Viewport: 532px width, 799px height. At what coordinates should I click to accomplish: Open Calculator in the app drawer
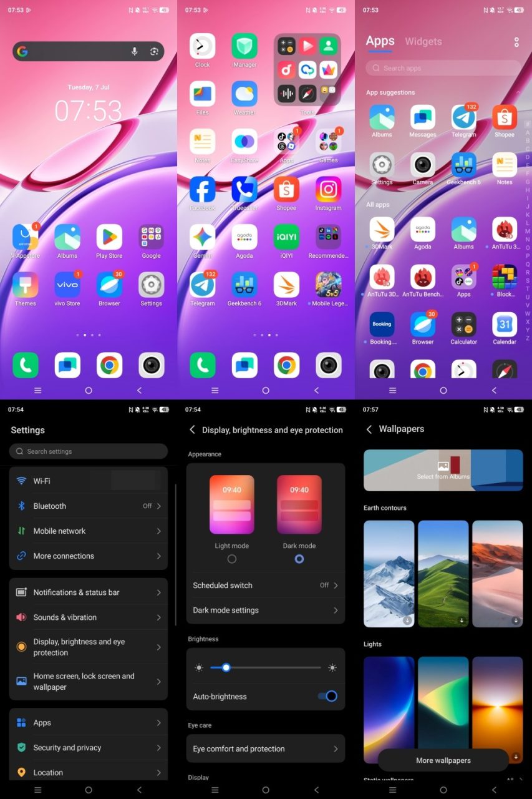(x=464, y=325)
